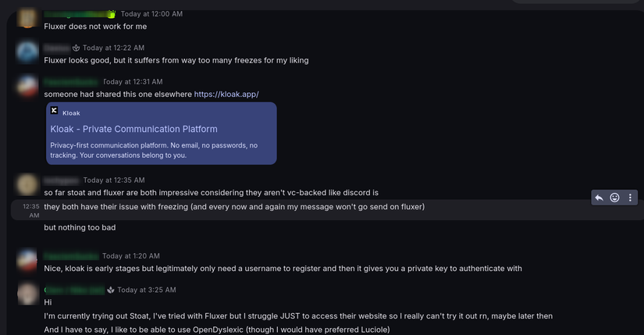Click the timestamp 'Today at 12:35 AM'
The height and width of the screenshot is (335, 644).
click(114, 180)
